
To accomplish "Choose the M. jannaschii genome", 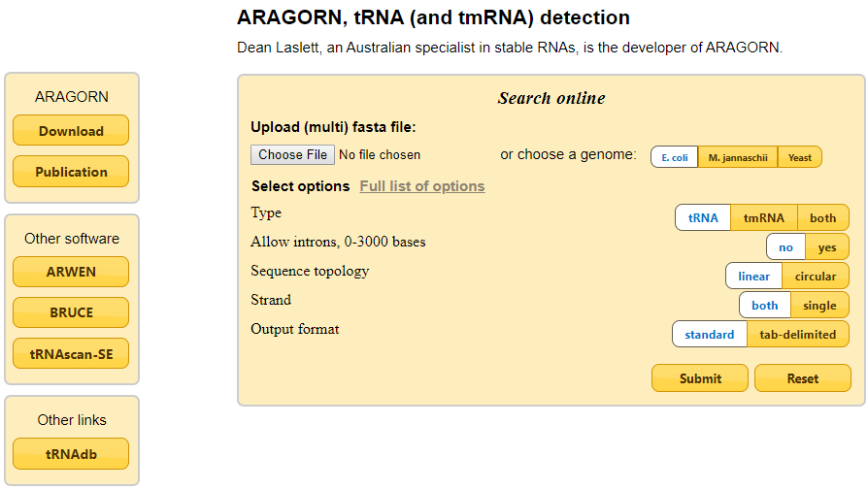I will [x=738, y=157].
